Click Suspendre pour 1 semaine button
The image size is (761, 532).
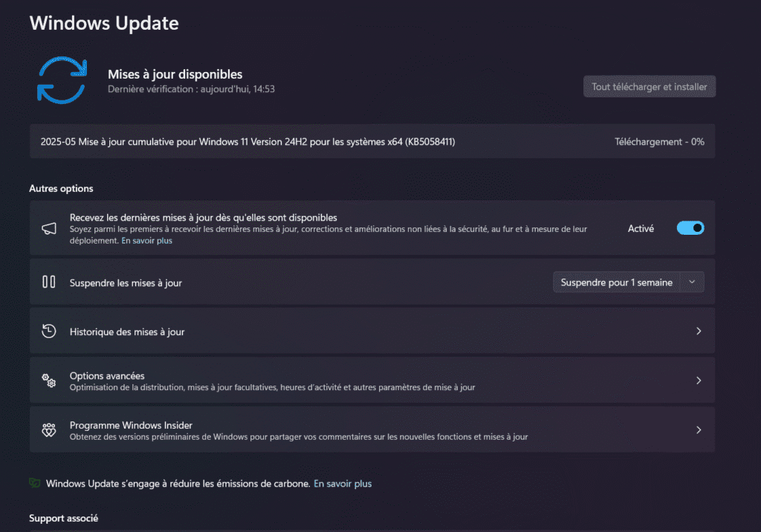616,282
